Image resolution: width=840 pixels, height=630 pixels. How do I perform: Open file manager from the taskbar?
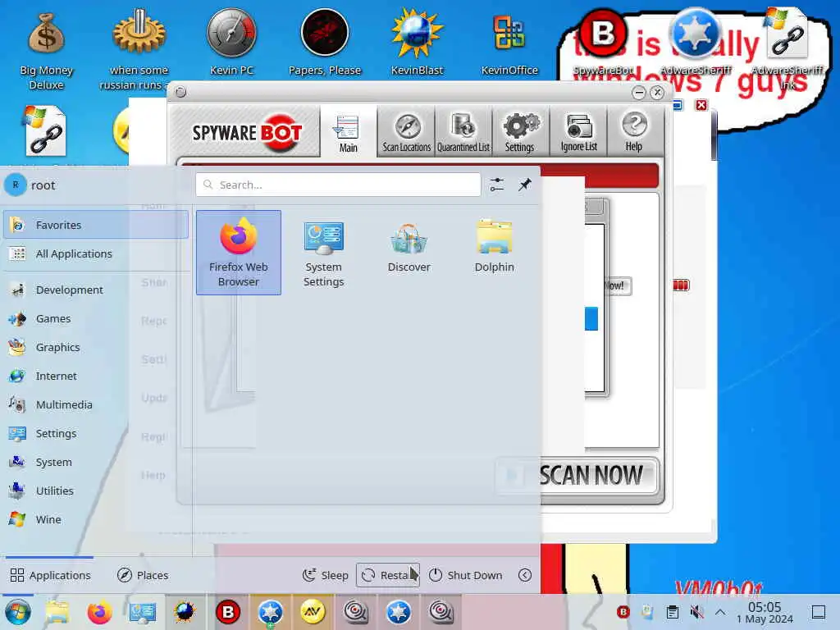57,612
